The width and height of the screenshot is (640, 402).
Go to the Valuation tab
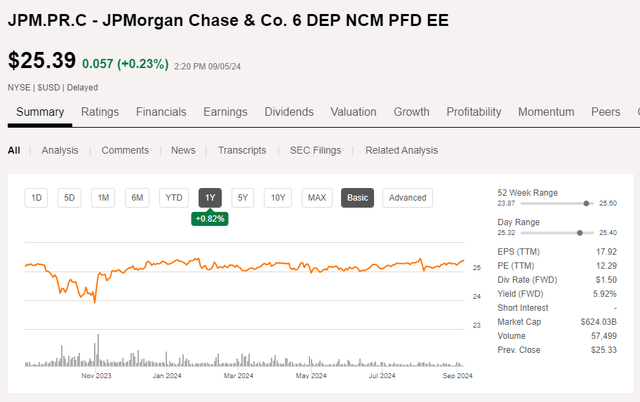[x=353, y=112]
